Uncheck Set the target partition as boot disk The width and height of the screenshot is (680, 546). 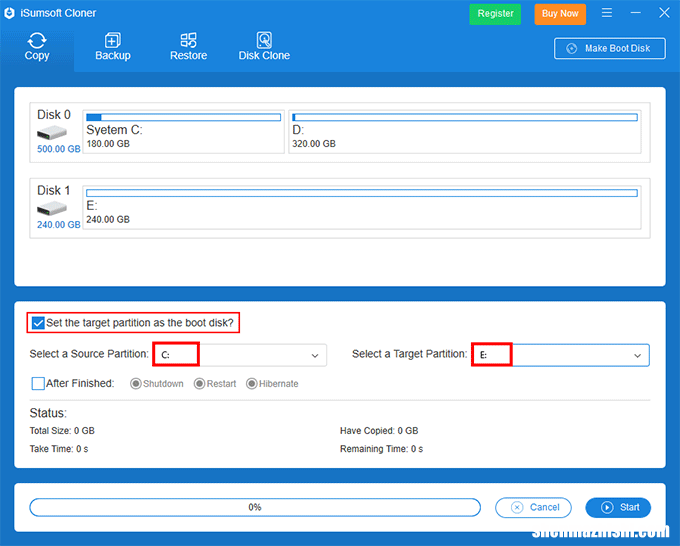click(38, 323)
